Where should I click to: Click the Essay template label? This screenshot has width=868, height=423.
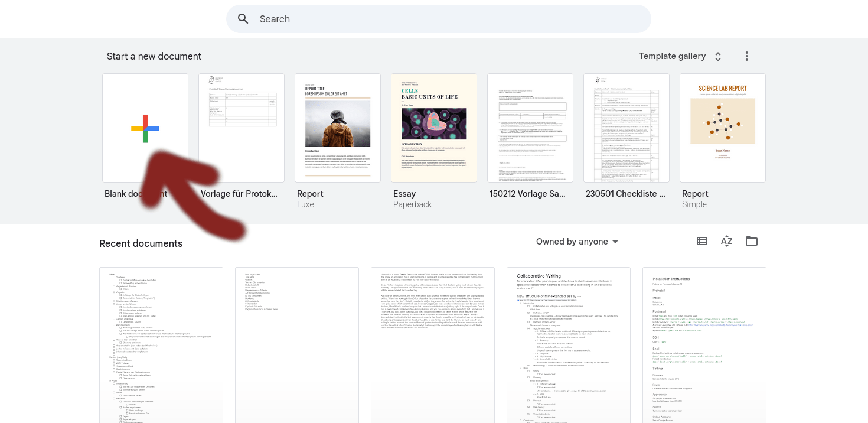(404, 194)
